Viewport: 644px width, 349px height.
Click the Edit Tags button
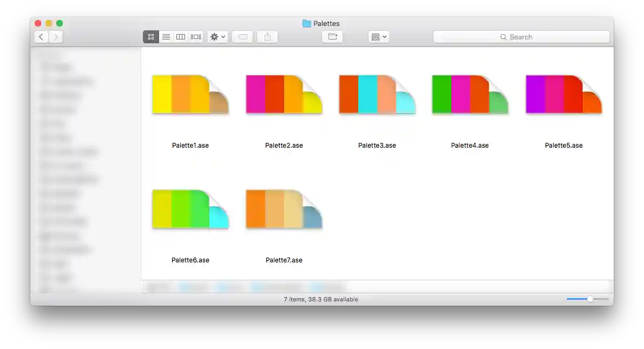coord(242,37)
